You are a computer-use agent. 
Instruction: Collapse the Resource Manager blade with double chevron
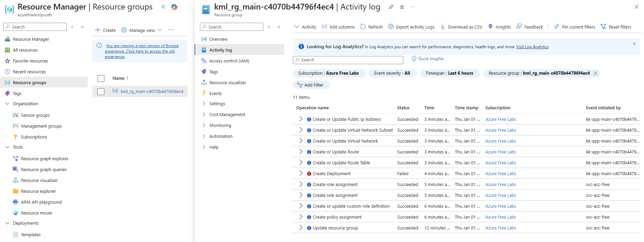coord(163,7)
